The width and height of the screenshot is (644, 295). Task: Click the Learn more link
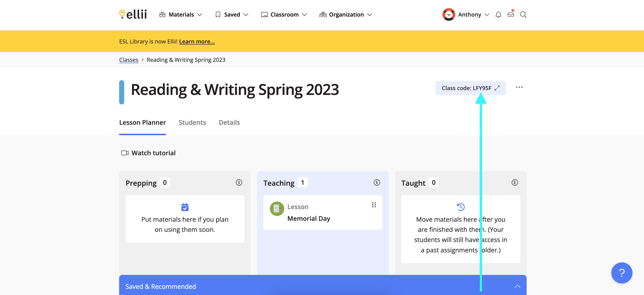pos(197,42)
